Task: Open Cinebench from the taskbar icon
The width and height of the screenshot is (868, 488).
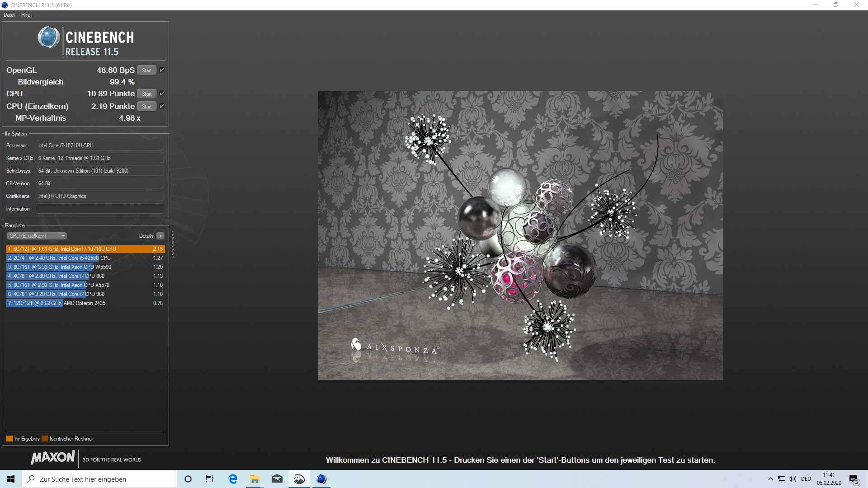Action: (321, 479)
